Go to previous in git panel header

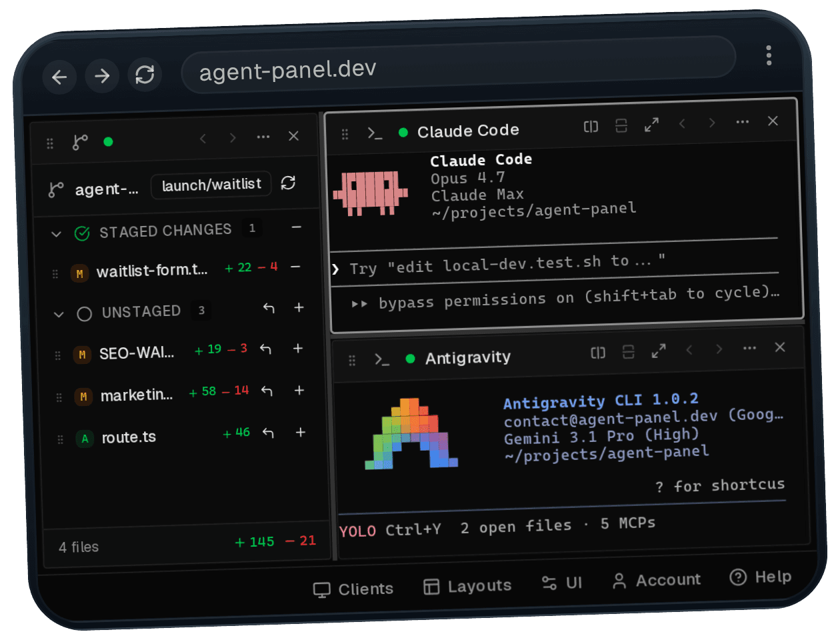pyautogui.click(x=203, y=139)
